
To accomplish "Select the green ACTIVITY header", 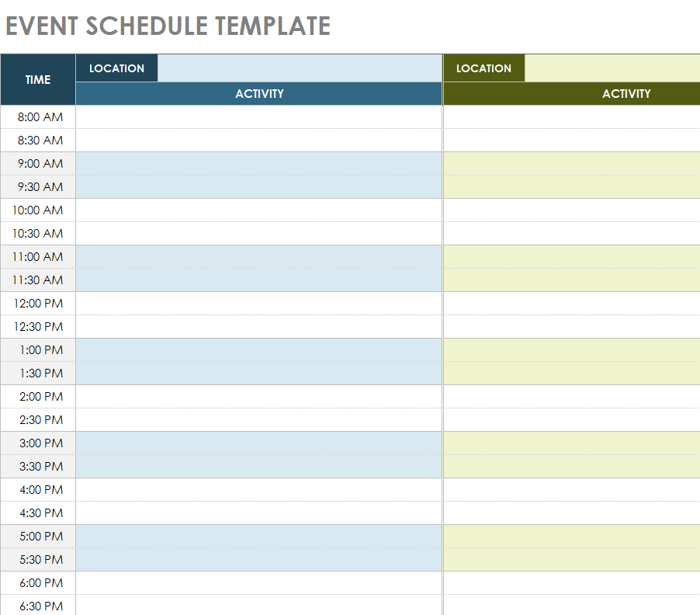I will 571,94.
